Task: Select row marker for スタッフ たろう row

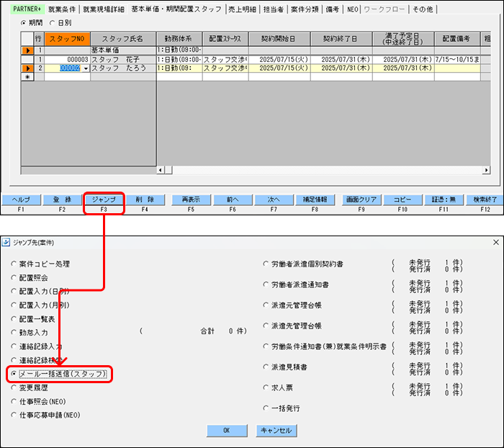Action: [x=27, y=68]
